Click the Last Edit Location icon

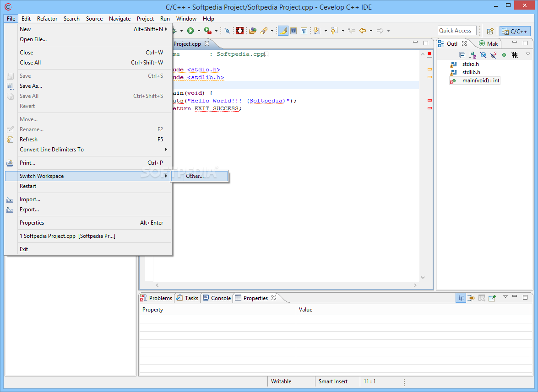(352, 31)
